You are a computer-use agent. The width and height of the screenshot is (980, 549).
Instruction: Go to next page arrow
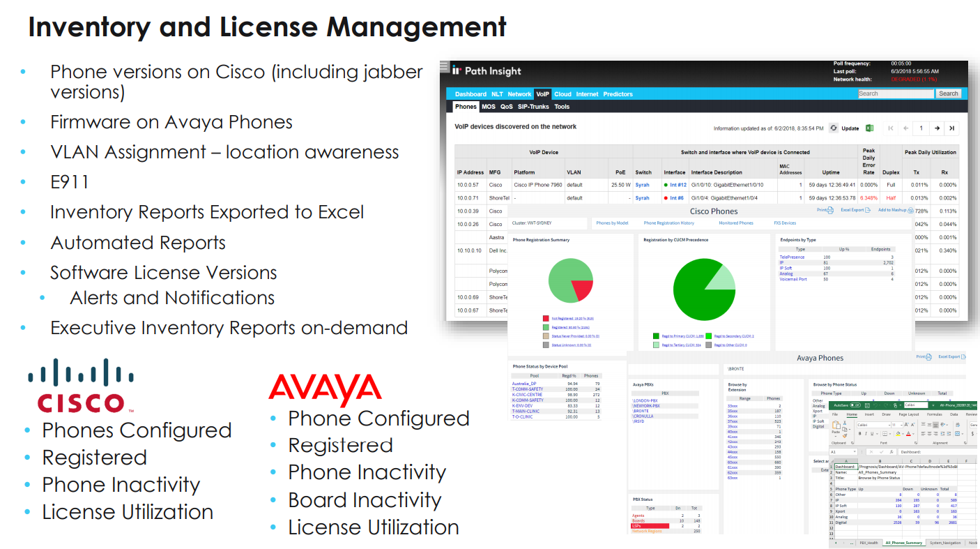click(x=937, y=128)
